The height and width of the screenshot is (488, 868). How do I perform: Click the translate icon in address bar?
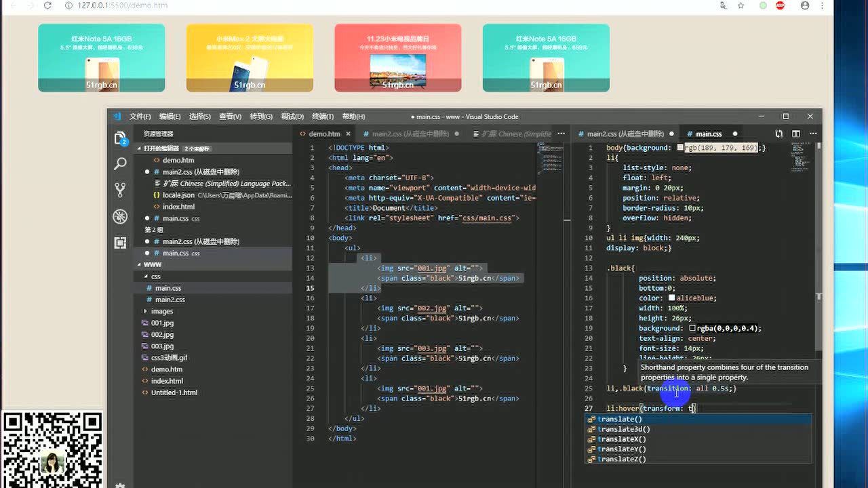tap(724, 5)
